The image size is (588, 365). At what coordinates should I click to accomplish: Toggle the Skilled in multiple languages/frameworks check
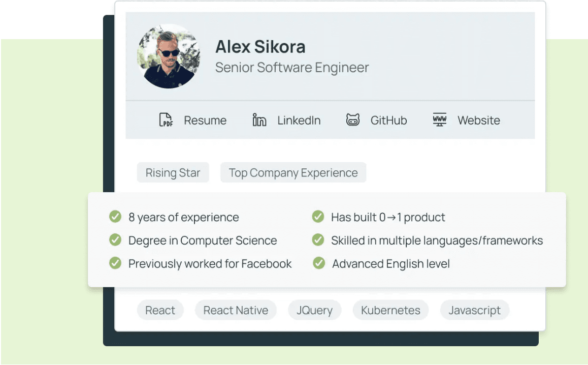[x=318, y=240]
